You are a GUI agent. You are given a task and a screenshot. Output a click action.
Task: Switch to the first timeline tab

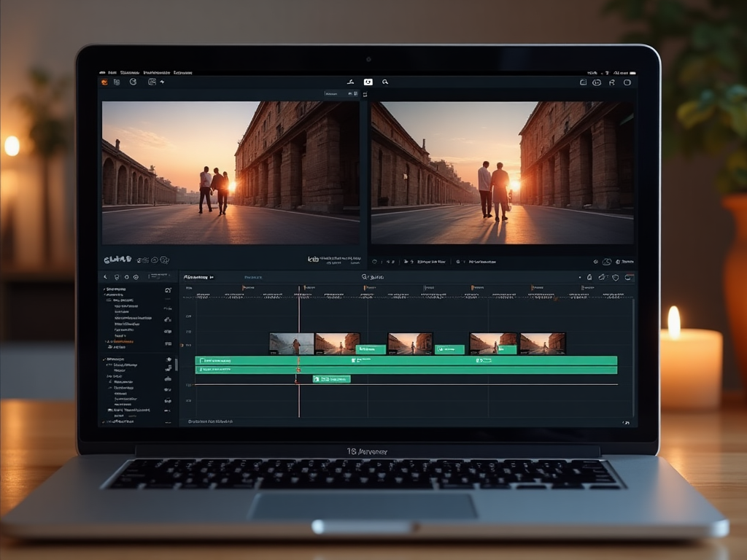point(196,277)
